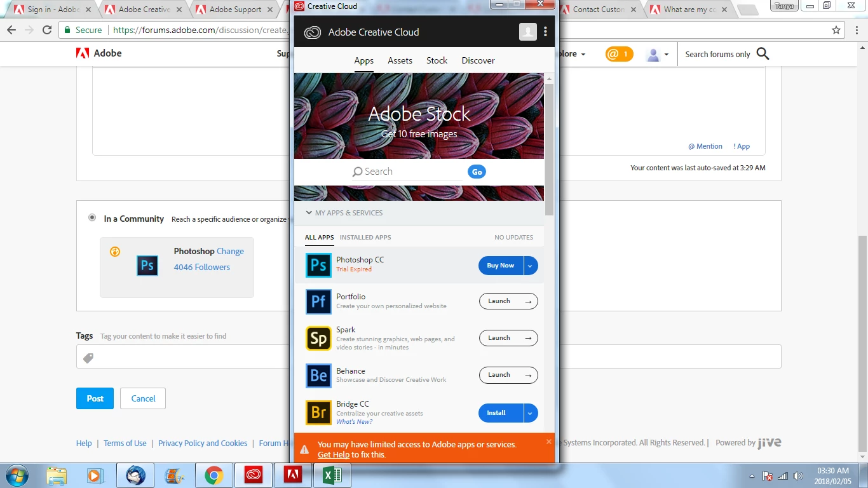868x488 pixels.
Task: Open the Creative Cloud profile avatar
Action: point(528,32)
